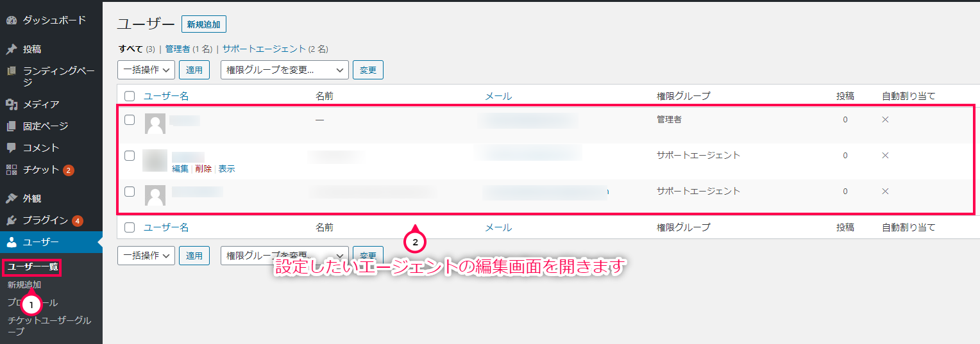The width and height of the screenshot is (980, 344).
Task: Open the ユーザー一覧 submenu item
Action: [33, 266]
